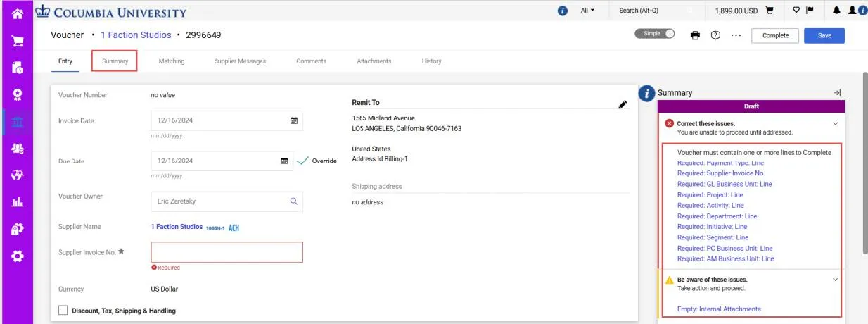The image size is (868, 324).
Task: Follow Required: Project: Line link
Action: pos(710,195)
